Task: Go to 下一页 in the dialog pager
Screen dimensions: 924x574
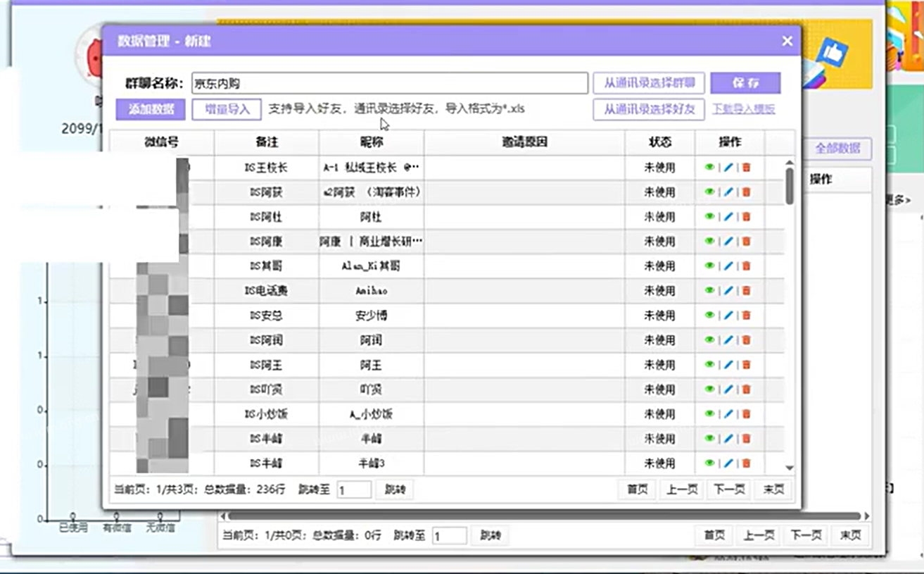Action: click(728, 489)
